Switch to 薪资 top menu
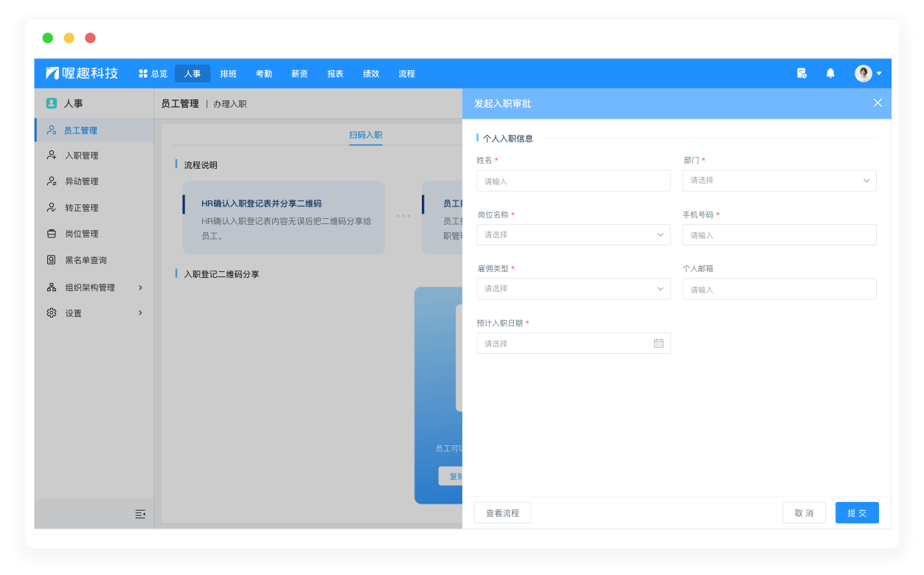Screen dimensions: 924x575 click(x=299, y=74)
